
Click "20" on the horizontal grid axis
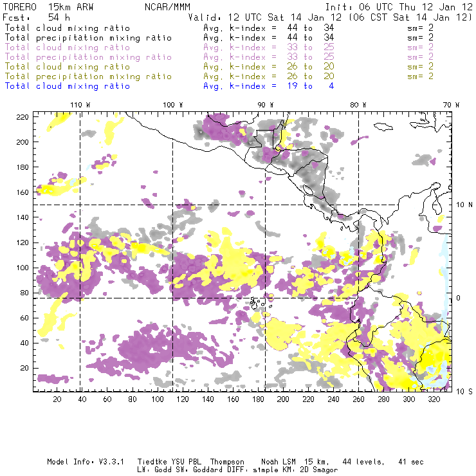pos(57,399)
